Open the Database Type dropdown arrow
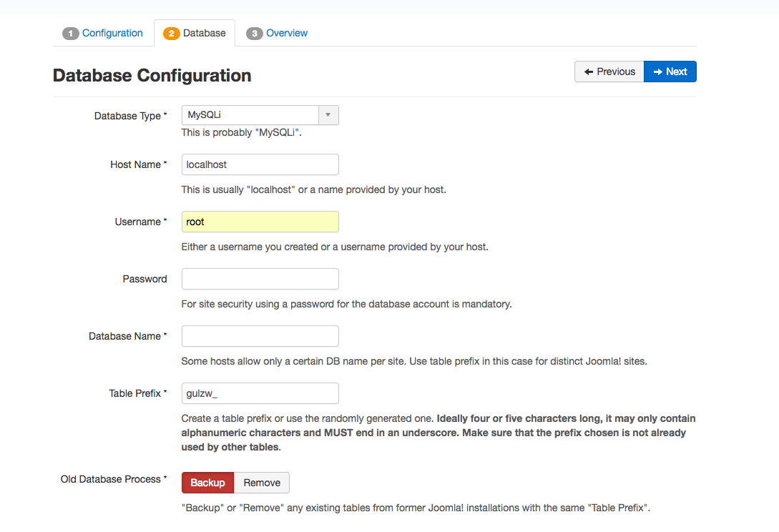 coord(328,114)
